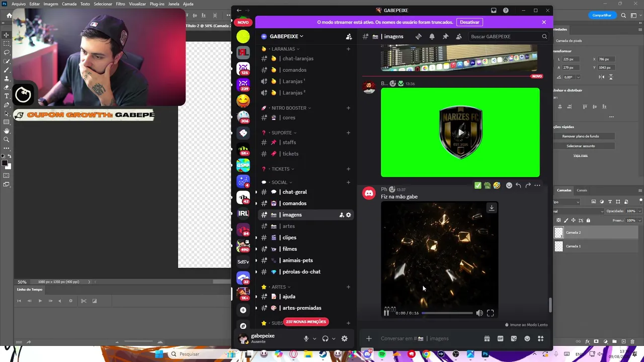This screenshot has height=362, width=644.
Task: Mute the Discord microphone
Action: 306,339
